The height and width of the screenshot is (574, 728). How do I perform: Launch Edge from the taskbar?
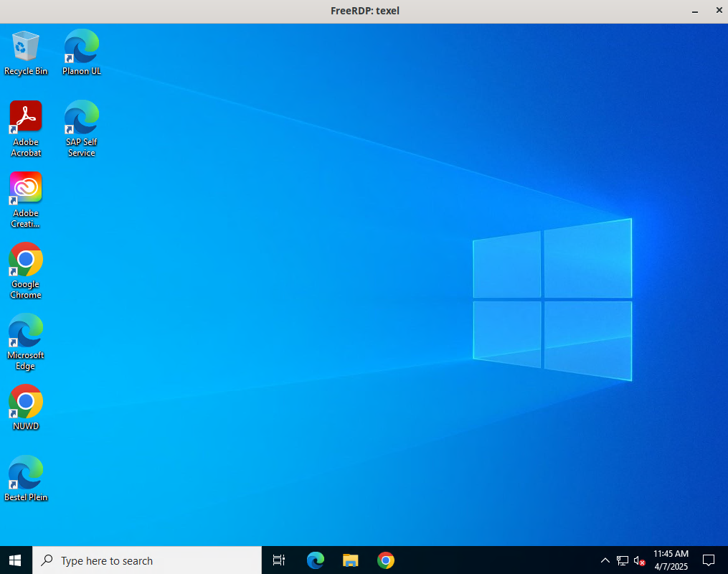tap(316, 560)
